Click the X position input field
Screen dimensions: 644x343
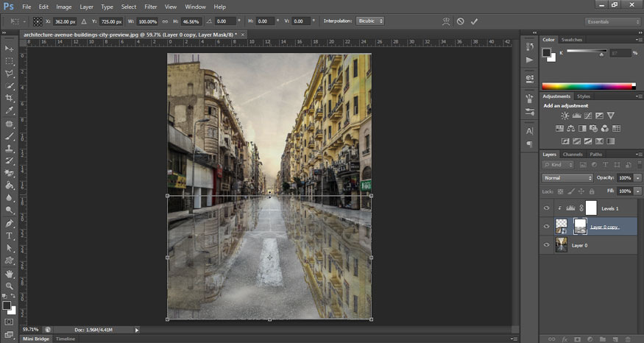(x=65, y=21)
